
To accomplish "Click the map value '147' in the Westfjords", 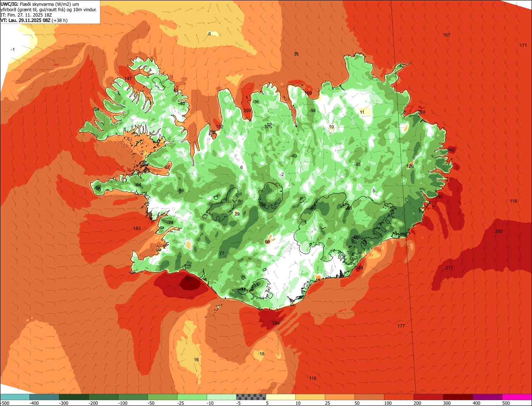I will pyautogui.click(x=128, y=78).
